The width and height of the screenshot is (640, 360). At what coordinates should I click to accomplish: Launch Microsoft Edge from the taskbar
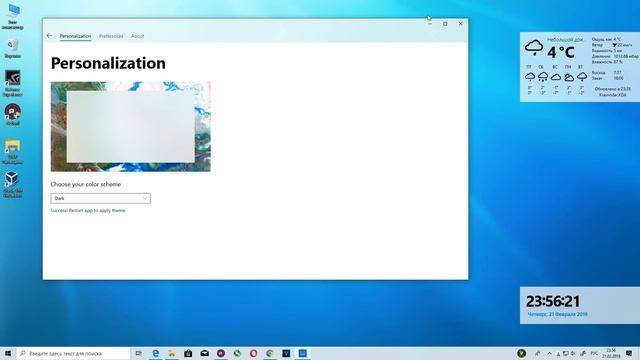pos(156,353)
